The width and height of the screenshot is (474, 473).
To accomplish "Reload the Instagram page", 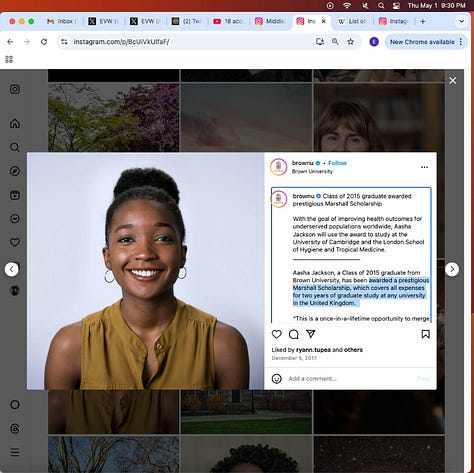I will (44, 42).
